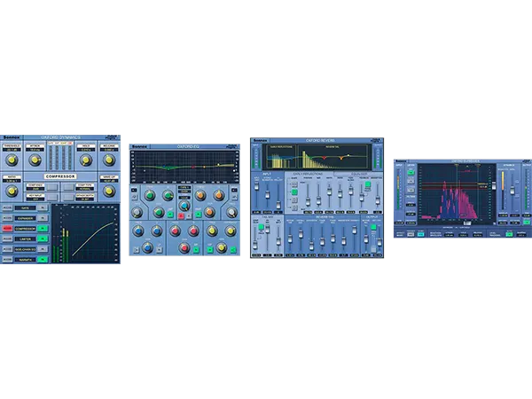Turn the second orange HMF knob in Oxford EQ
Viewport: 532px width, 399px height.
pos(219,195)
